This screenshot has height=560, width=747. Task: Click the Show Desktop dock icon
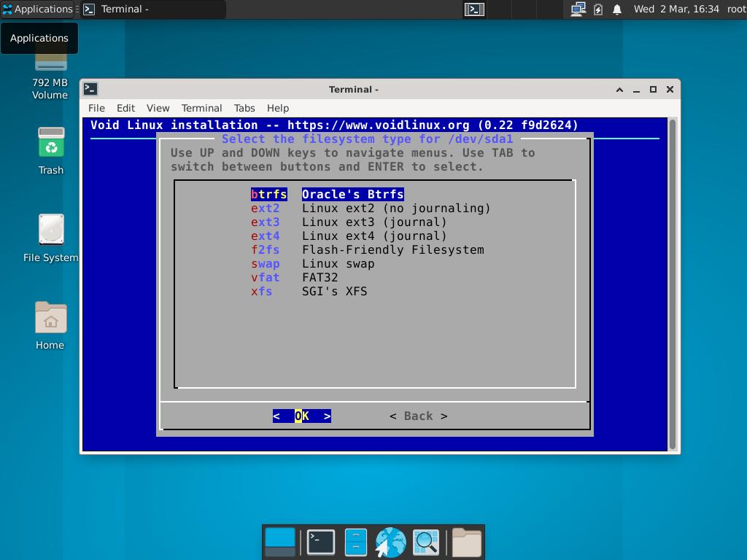click(280, 542)
